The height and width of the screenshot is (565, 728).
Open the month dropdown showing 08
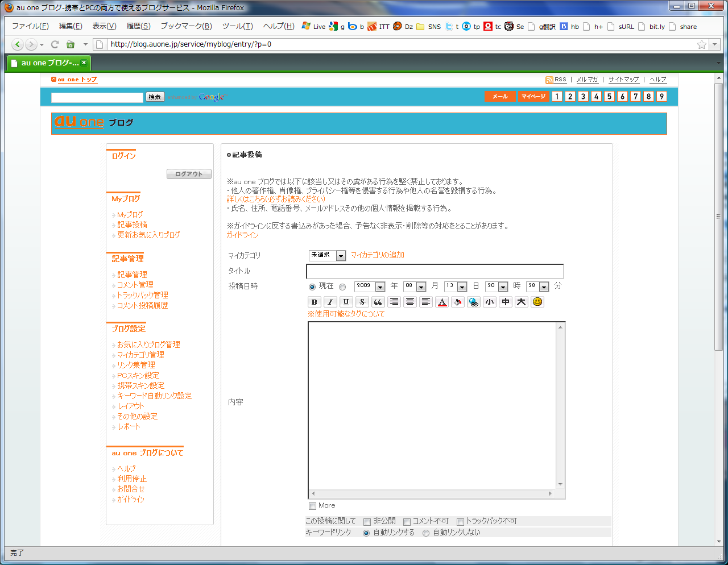[415, 286]
